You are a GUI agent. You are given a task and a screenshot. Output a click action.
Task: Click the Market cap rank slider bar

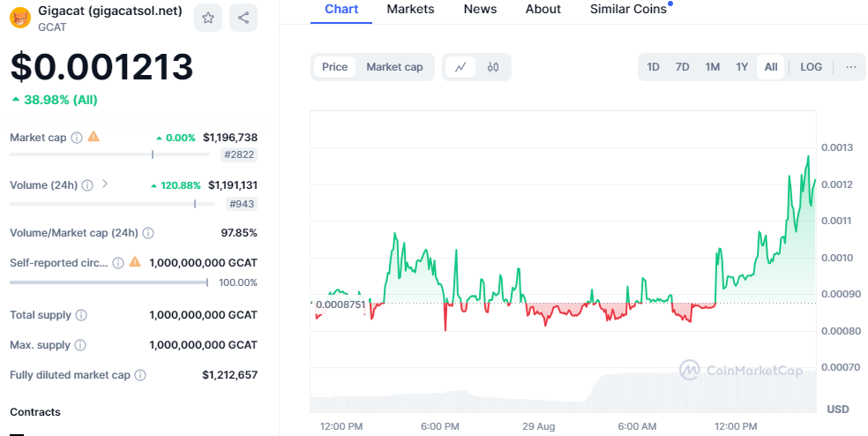[109, 154]
